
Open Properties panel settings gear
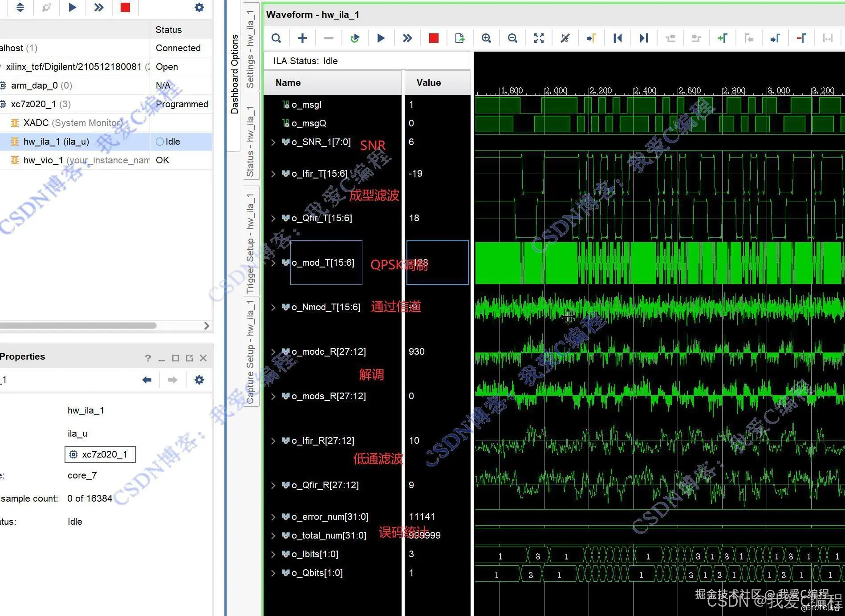pos(199,380)
